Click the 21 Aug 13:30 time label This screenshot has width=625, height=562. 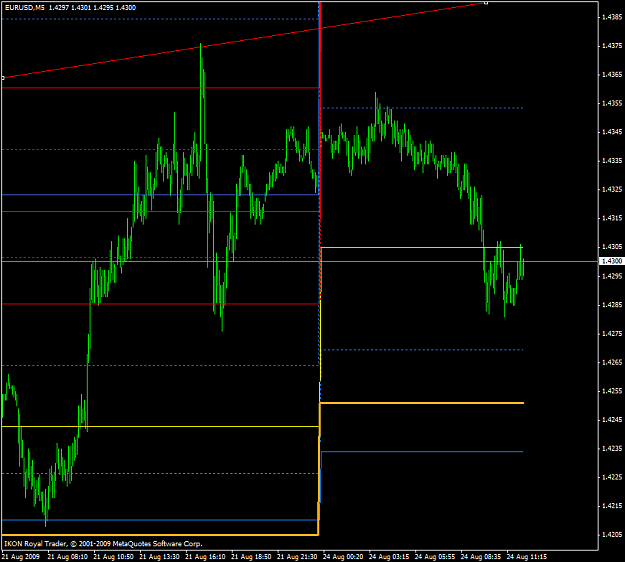pos(159,556)
